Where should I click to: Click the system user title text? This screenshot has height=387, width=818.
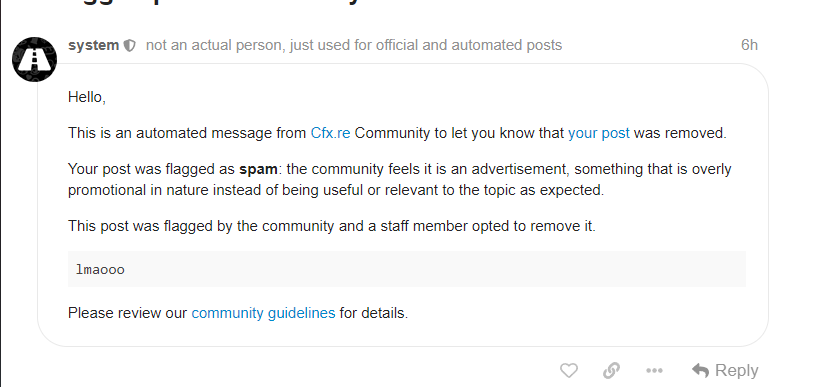[354, 45]
